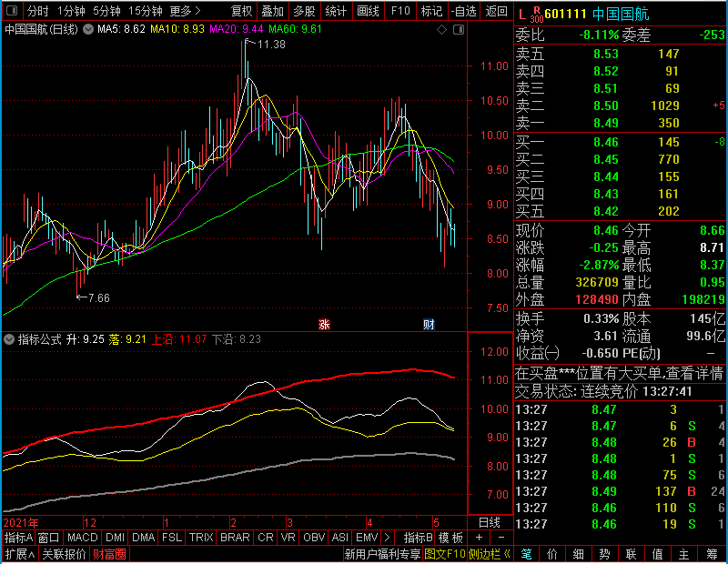Switch indicator to EMV
This screenshot has width=728, height=564.
[367, 538]
